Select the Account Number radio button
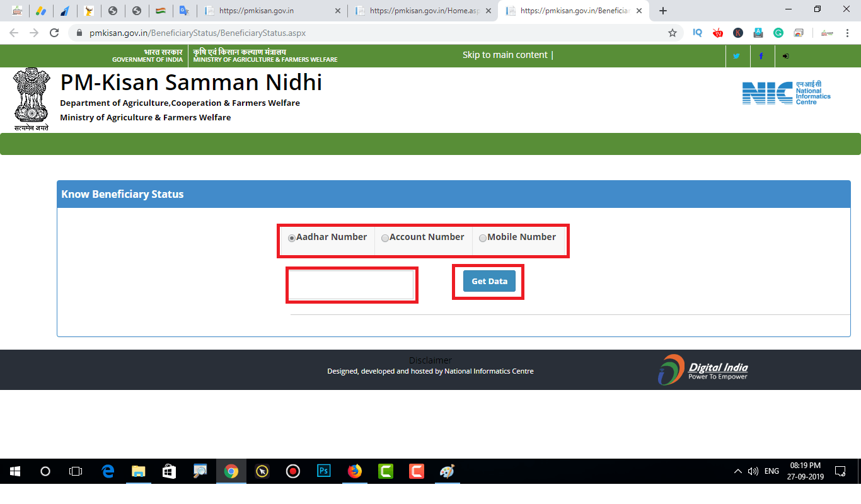Viewport: 861px width, 504px height. tap(384, 238)
